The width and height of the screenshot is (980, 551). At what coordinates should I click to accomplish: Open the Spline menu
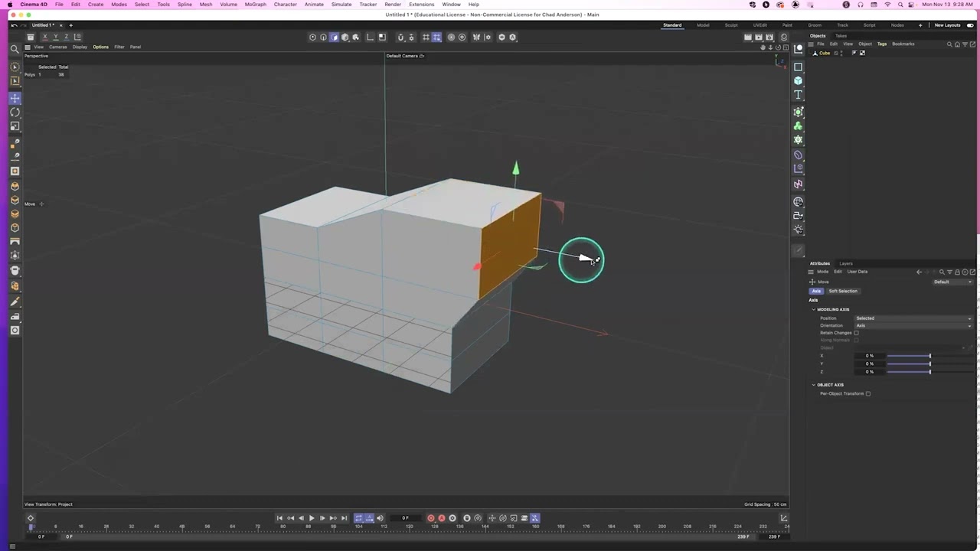[185, 5]
